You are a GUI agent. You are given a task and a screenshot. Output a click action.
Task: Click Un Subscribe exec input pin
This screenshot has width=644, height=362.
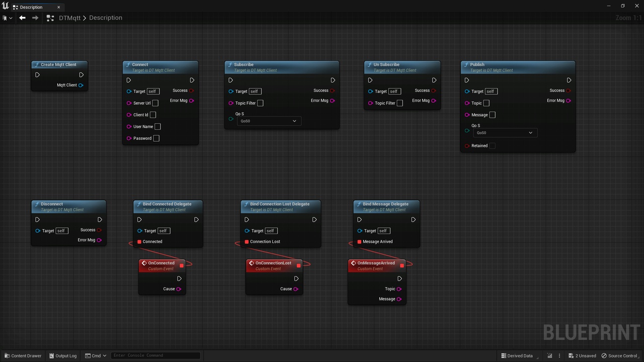click(x=370, y=80)
